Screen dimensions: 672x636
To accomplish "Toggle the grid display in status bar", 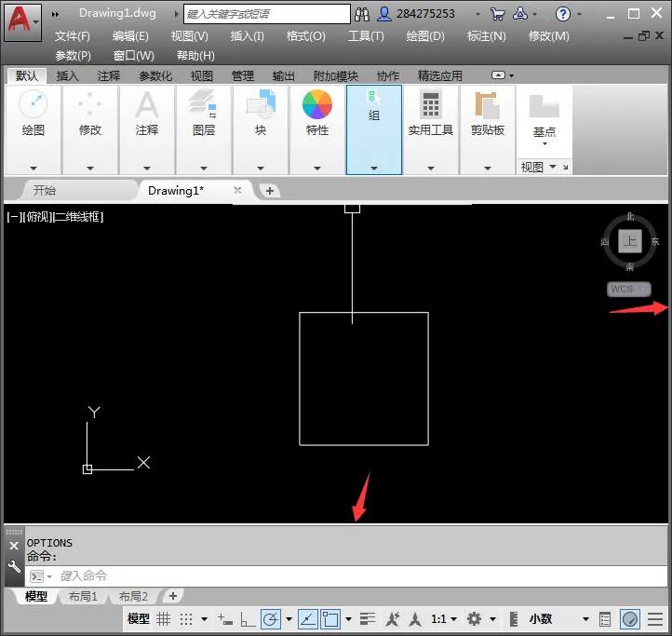I will pos(164,619).
